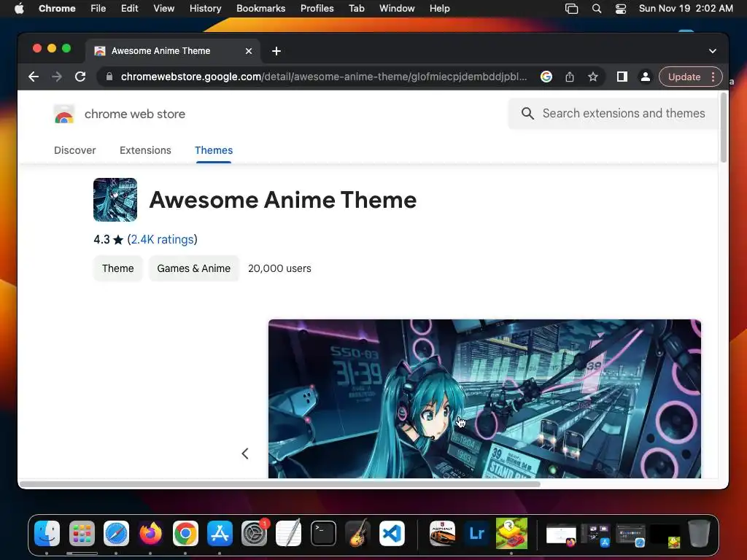Open the Chrome three-dot menu
Image resolution: width=747 pixels, height=560 pixels.
coord(713,77)
